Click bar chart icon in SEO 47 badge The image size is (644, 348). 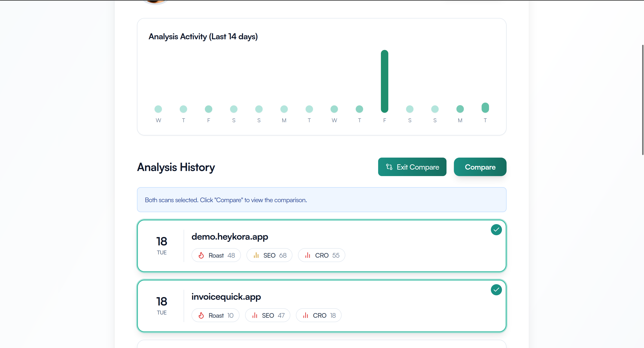255,315
